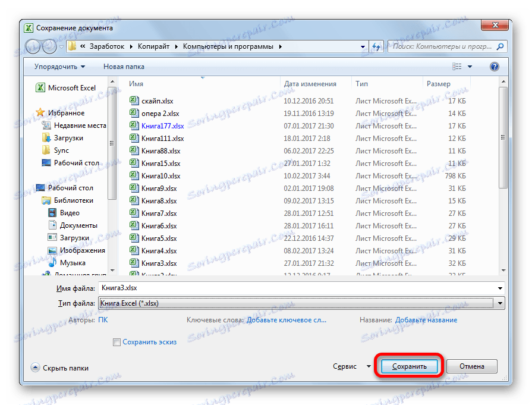The width and height of the screenshot is (532, 405).
Task: Click Скрыть папки button
Action: click(59, 368)
